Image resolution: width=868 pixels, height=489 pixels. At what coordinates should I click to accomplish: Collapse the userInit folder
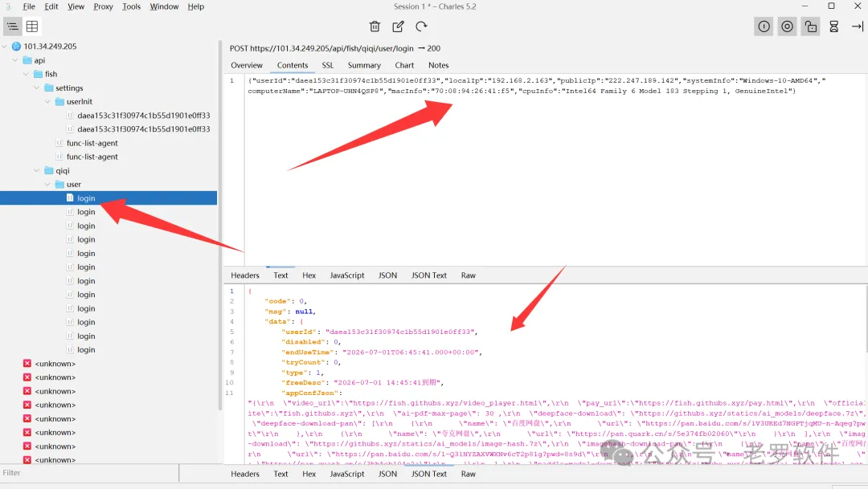point(47,102)
